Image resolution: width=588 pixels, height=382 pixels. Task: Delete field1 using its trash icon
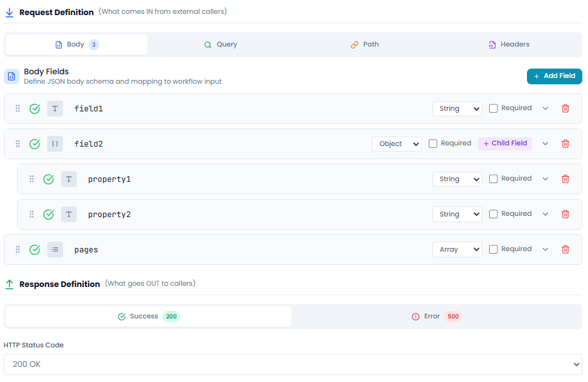tap(565, 109)
